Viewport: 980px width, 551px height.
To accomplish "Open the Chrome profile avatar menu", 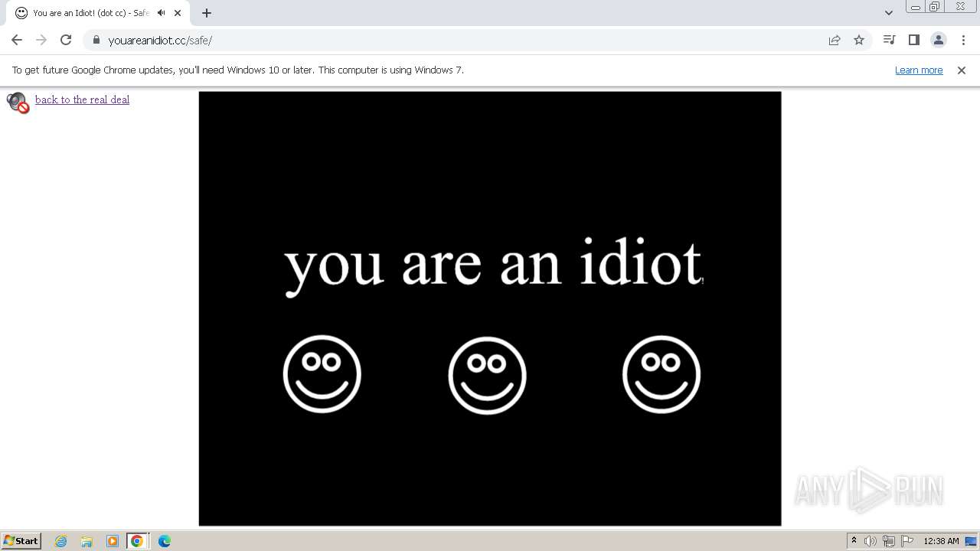I will (x=938, y=40).
